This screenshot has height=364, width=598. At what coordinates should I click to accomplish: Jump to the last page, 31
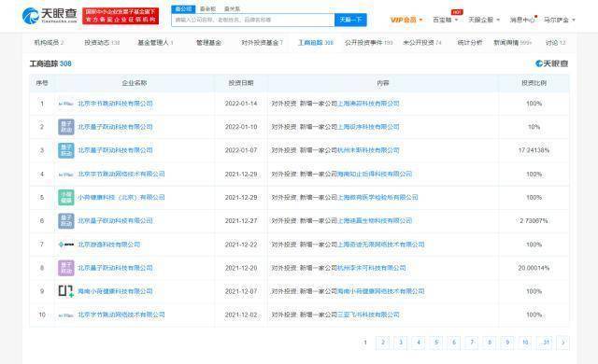(545, 343)
